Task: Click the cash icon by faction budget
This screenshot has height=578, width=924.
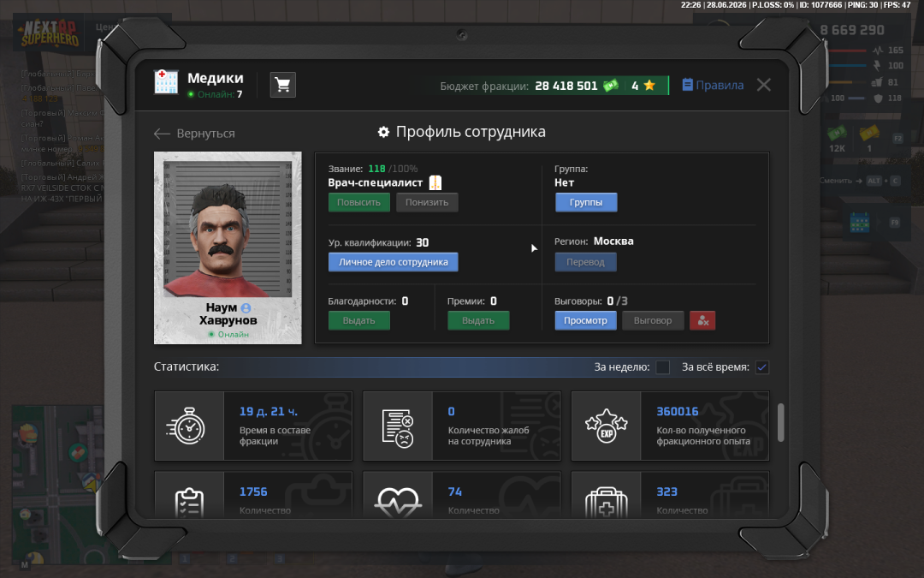Action: pyautogui.click(x=611, y=86)
